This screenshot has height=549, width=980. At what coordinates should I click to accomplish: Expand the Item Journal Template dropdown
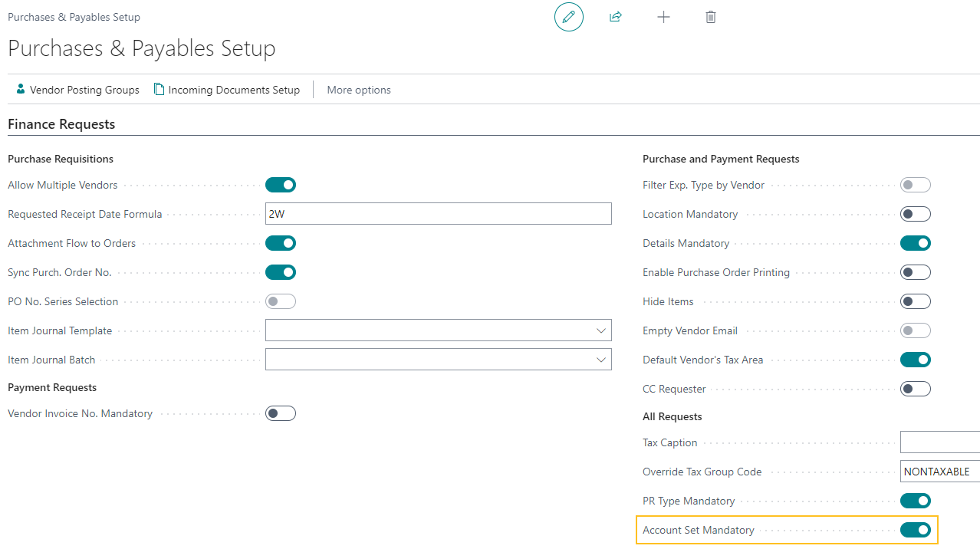601,330
